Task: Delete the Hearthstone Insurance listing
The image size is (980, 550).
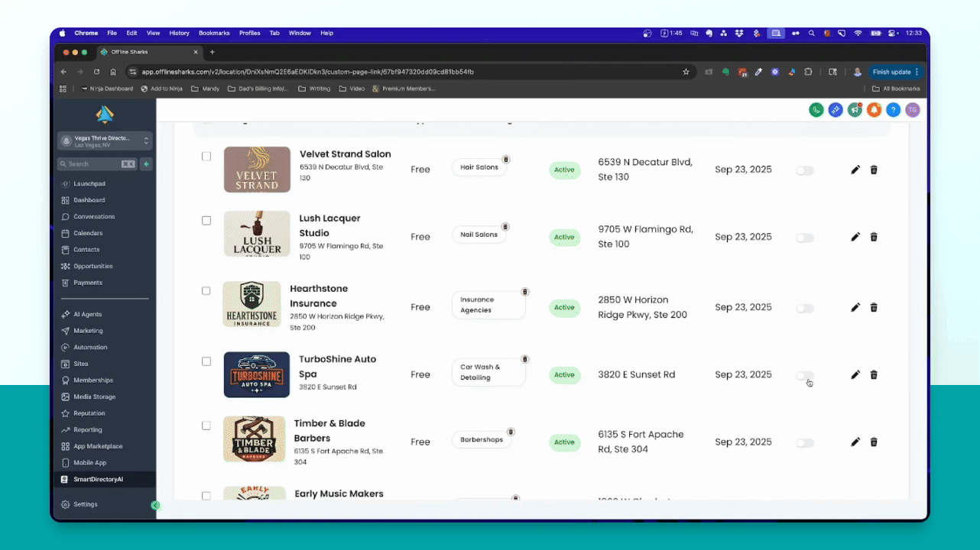Action: 874,307
